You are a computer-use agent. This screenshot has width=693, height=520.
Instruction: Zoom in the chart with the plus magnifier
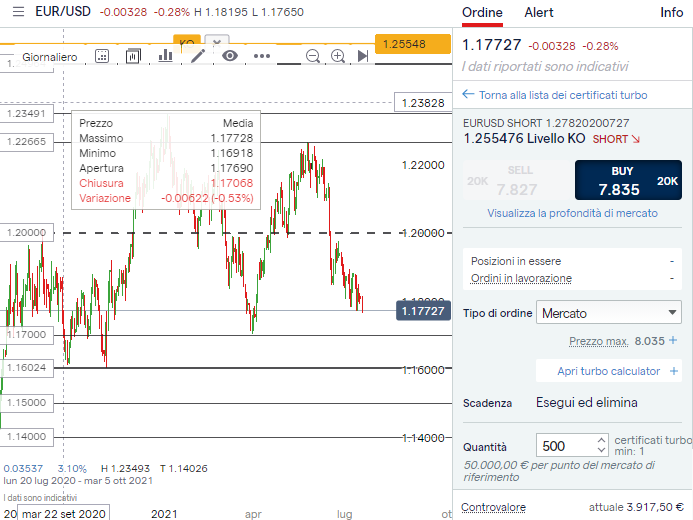[338, 56]
